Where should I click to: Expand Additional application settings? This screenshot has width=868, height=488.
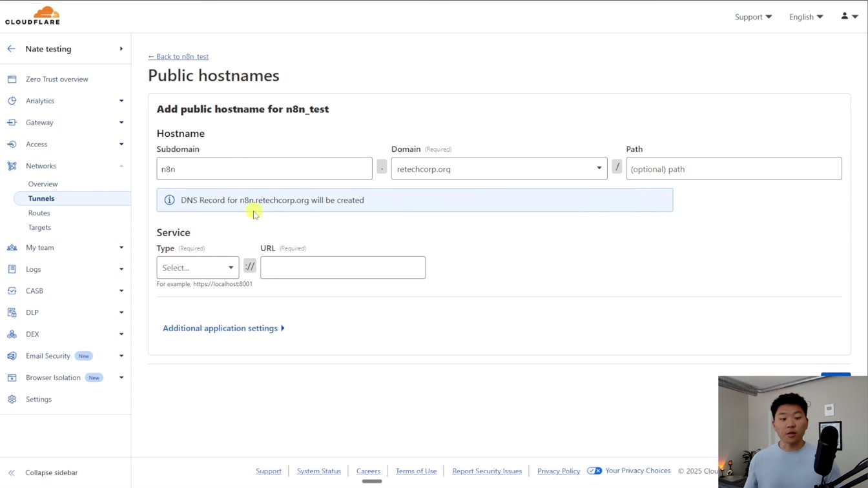(x=223, y=329)
